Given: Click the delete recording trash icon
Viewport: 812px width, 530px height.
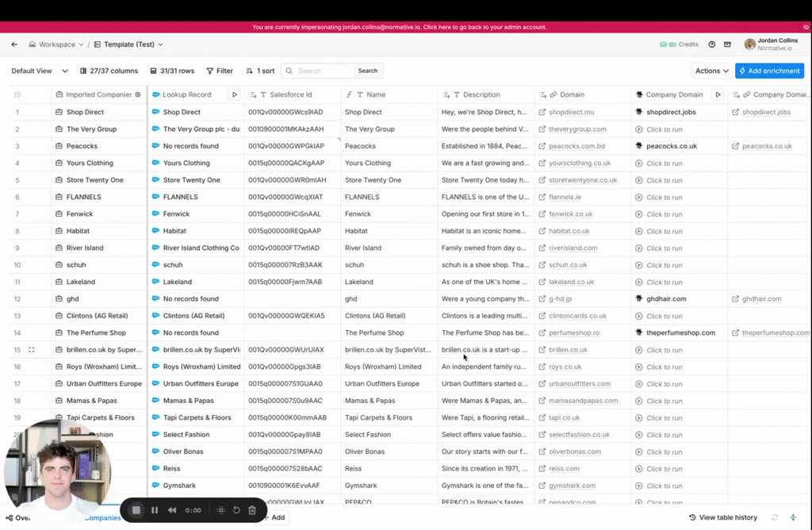Looking at the screenshot, I should [252, 510].
